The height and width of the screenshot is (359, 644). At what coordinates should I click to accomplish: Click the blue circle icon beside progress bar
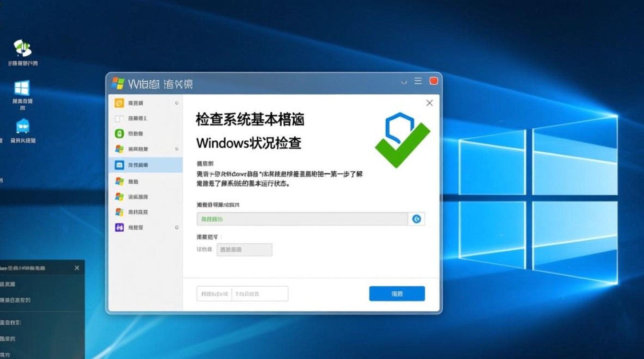point(416,219)
